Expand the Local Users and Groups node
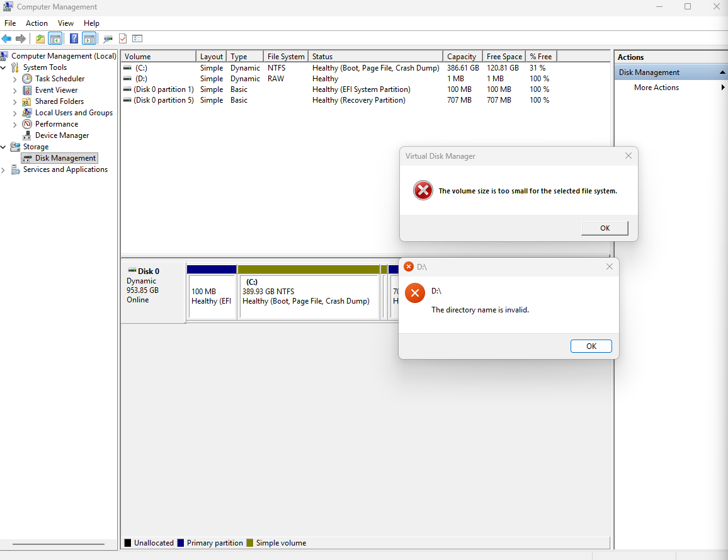Screen dimensions: 728x560 (15, 113)
